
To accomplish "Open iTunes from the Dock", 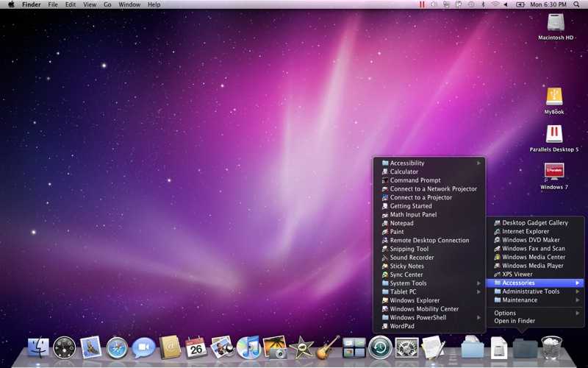I will coord(248,347).
